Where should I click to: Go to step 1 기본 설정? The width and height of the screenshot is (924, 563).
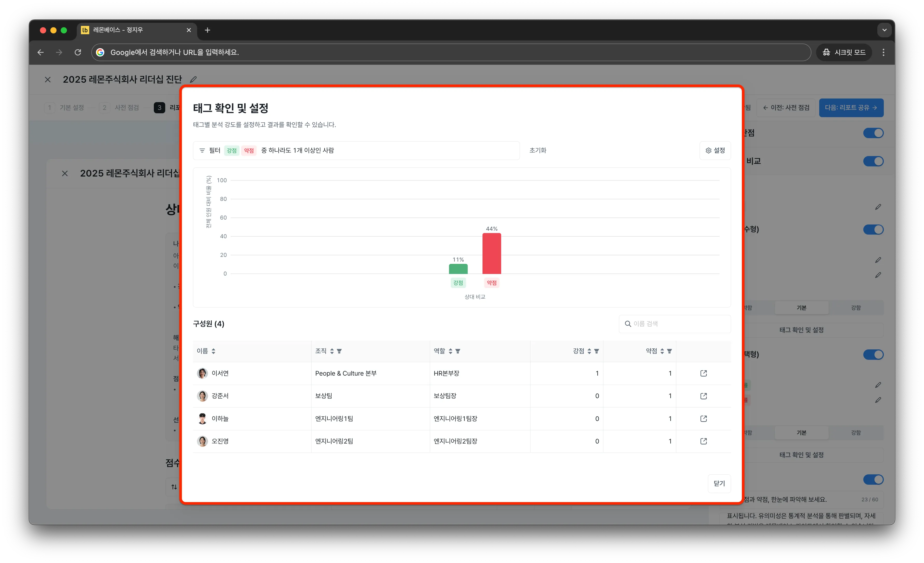click(65, 108)
